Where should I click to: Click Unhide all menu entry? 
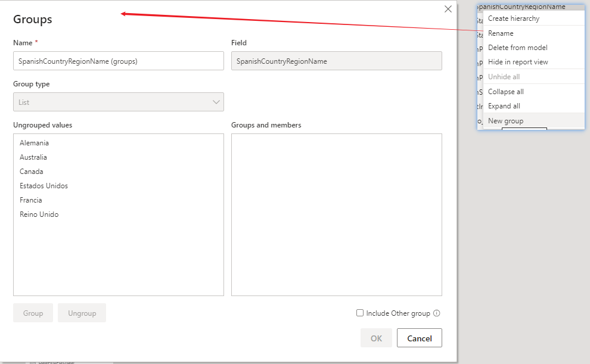(533, 77)
